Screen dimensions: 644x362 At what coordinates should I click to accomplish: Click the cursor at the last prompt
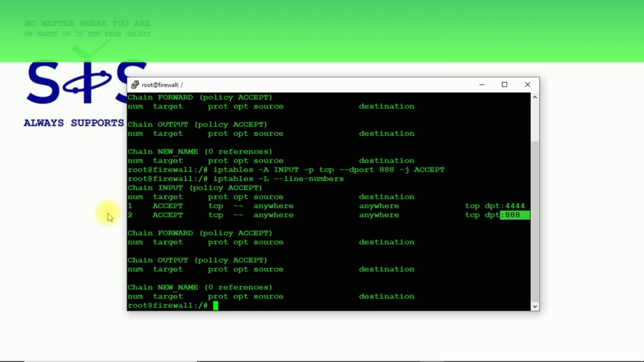point(215,305)
